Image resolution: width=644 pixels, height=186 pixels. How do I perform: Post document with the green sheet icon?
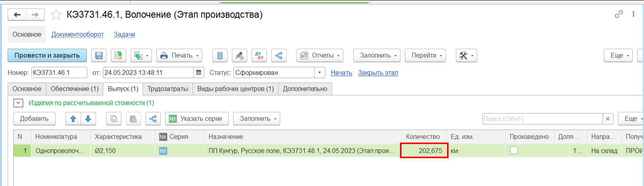coord(119,56)
